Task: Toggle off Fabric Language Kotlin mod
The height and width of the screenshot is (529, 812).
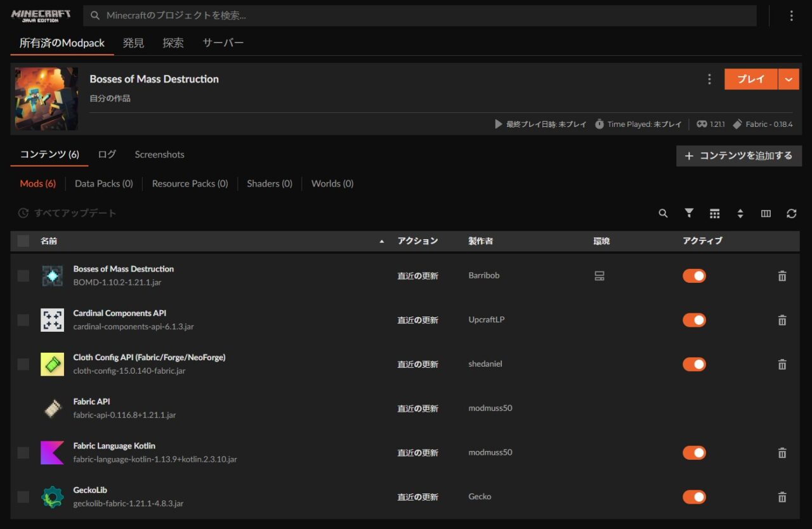Action: (694, 453)
